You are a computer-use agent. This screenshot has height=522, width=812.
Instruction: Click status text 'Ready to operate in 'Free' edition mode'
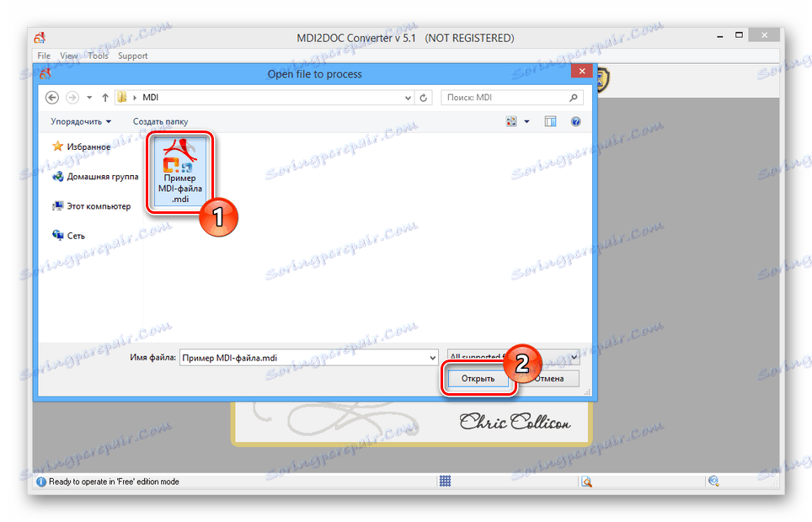[114, 482]
